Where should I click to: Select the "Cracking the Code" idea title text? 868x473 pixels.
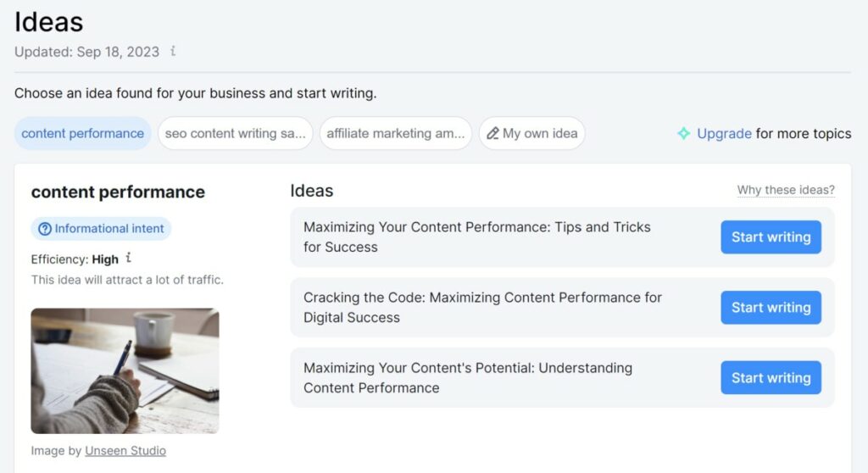click(x=482, y=308)
